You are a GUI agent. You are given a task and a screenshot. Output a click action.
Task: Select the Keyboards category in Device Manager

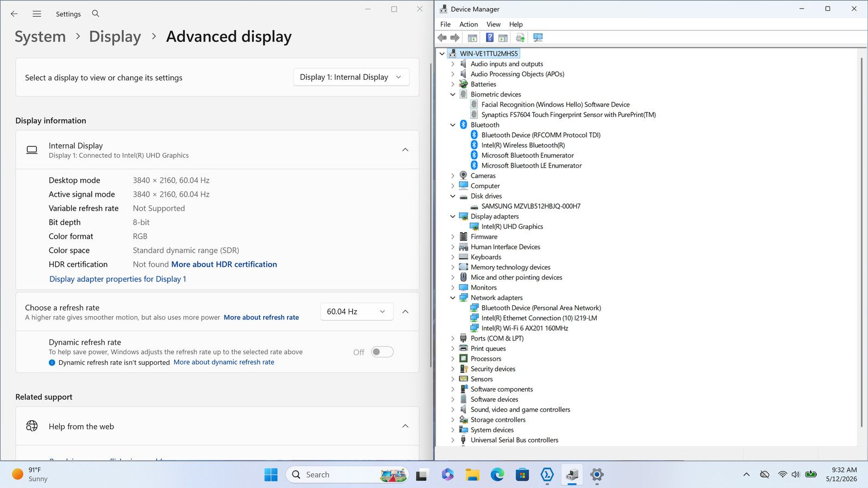pos(486,257)
